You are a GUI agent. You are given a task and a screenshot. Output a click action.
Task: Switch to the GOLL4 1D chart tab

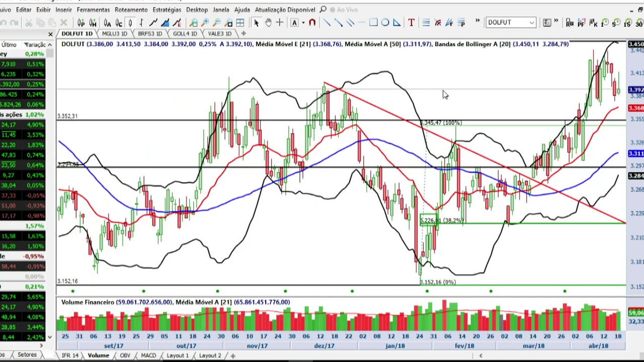click(185, 34)
